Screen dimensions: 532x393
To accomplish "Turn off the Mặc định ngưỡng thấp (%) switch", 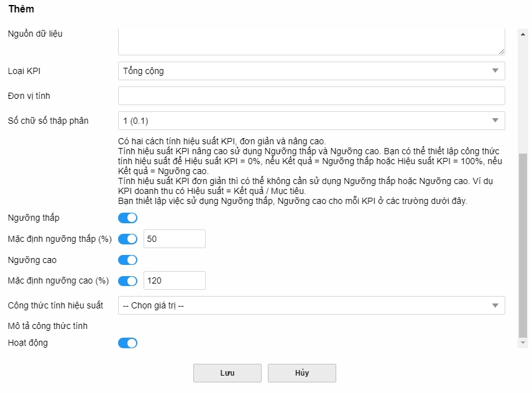I will point(127,239).
